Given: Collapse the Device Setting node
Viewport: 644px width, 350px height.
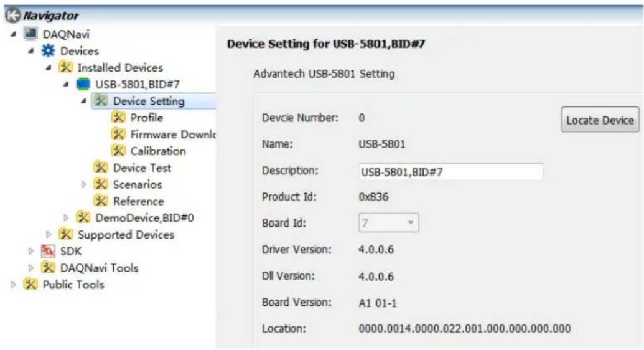Looking at the screenshot, I should pyautogui.click(x=84, y=101).
